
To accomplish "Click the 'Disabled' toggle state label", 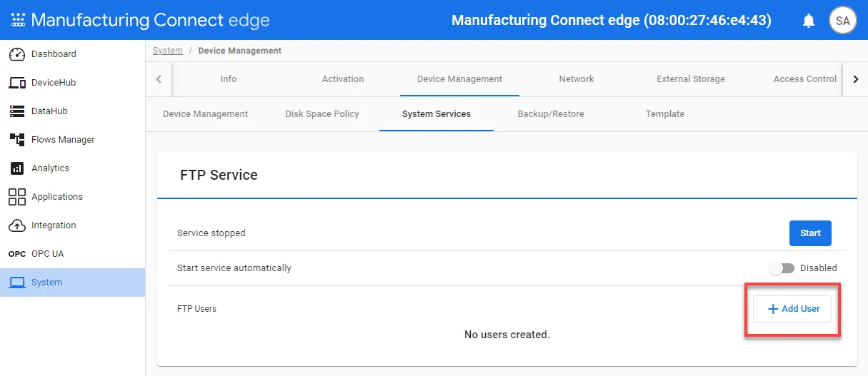I will pos(819,268).
